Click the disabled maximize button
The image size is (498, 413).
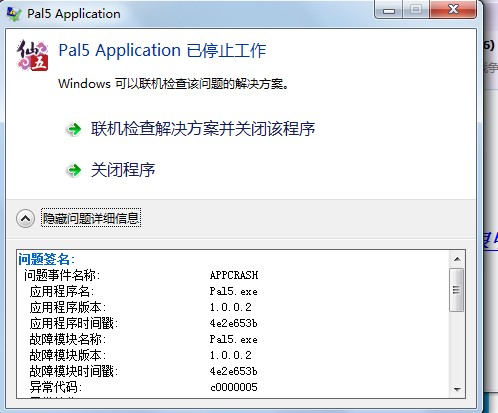coord(416,10)
